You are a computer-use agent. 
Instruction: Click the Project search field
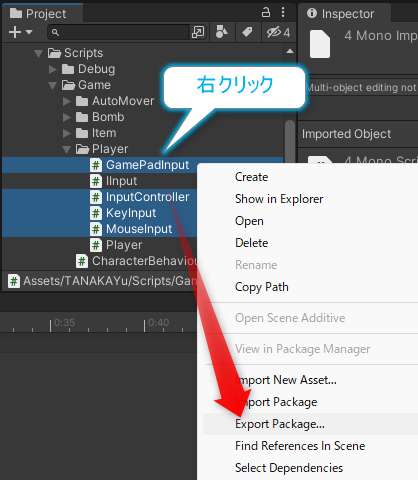pyautogui.click(x=119, y=32)
